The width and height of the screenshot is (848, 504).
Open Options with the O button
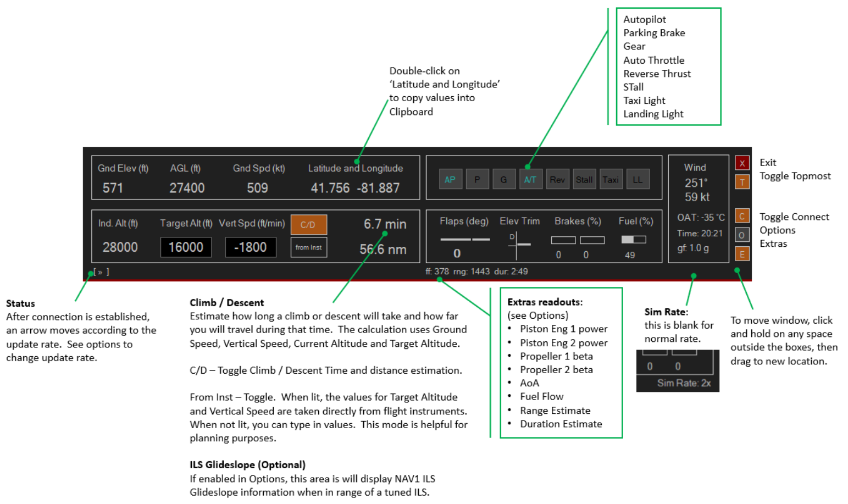[x=742, y=235]
